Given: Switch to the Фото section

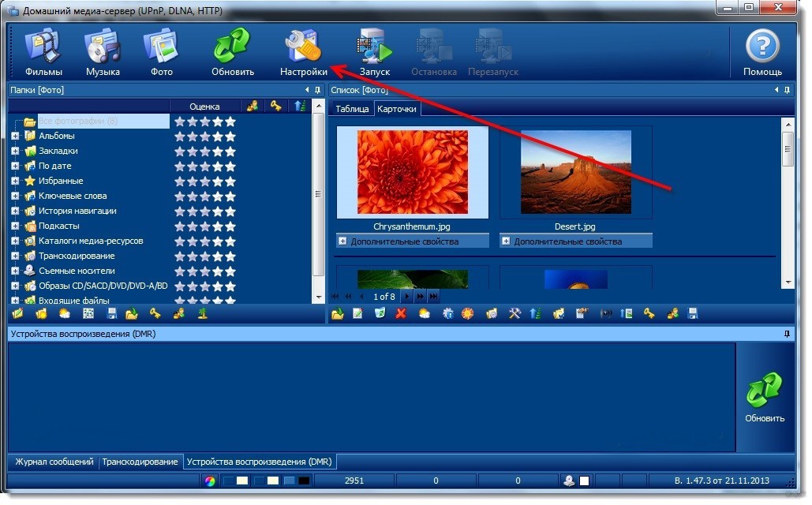Looking at the screenshot, I should click(x=162, y=53).
